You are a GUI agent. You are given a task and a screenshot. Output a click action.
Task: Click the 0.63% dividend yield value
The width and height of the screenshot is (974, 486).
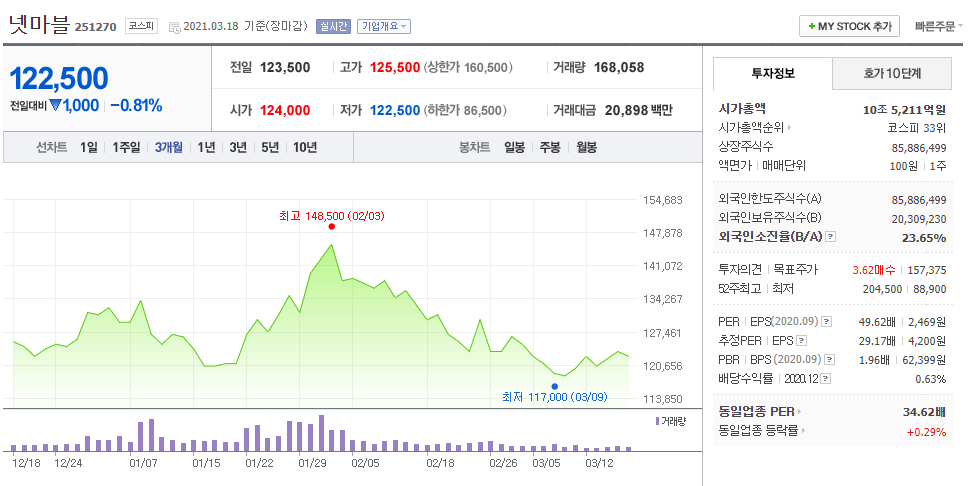[x=932, y=379]
